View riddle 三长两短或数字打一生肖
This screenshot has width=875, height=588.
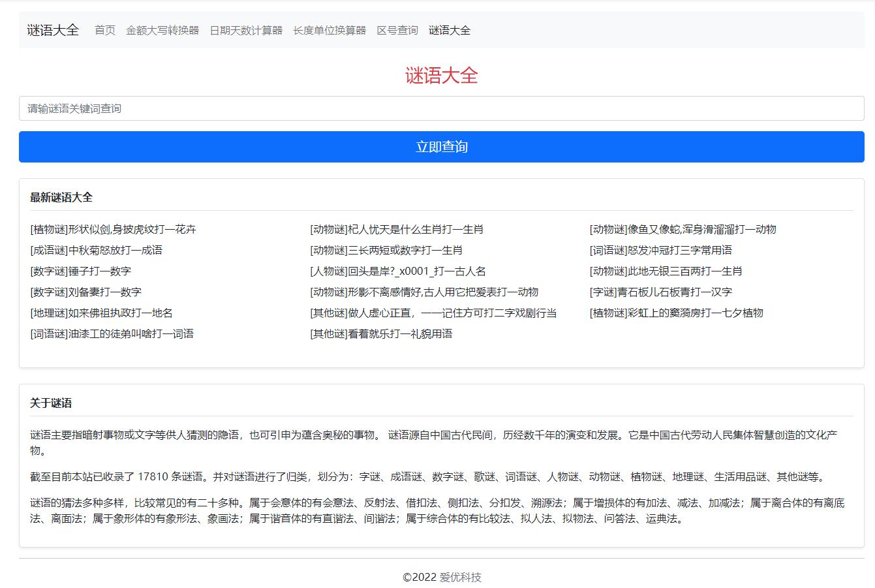click(x=386, y=250)
